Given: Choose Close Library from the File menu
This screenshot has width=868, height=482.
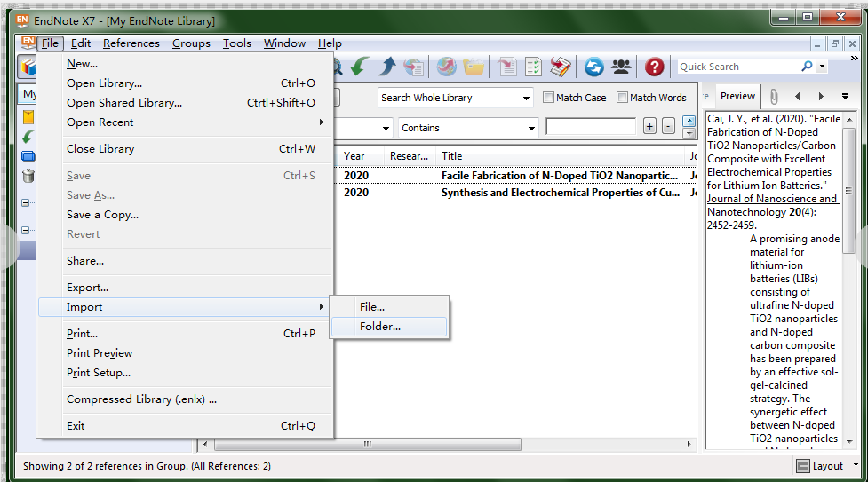Looking at the screenshot, I should point(186,149).
